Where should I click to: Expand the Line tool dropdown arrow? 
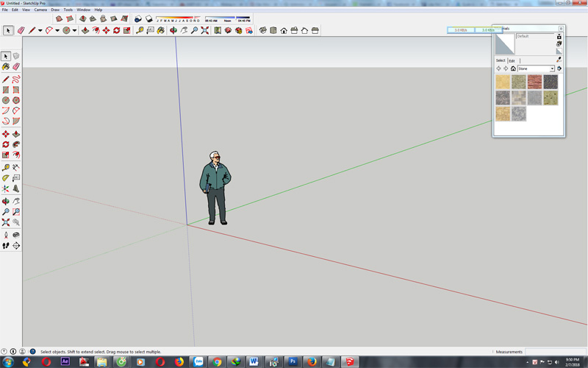click(x=40, y=31)
